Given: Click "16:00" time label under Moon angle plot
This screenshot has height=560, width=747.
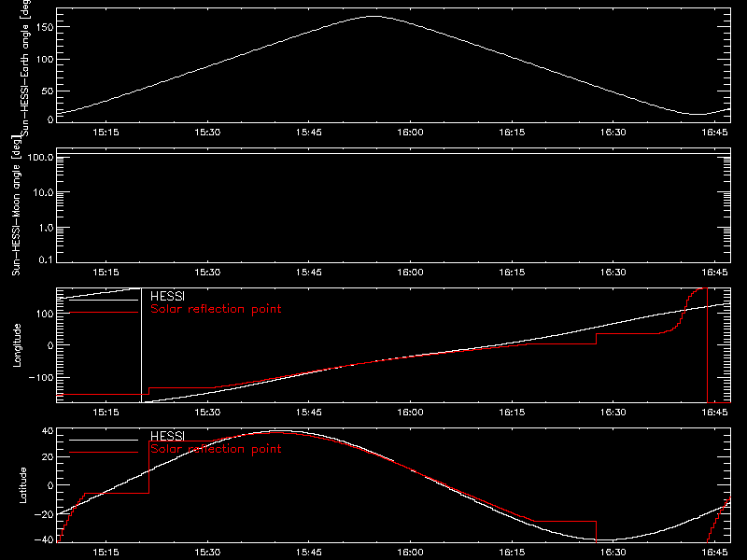Looking at the screenshot, I should pos(410,273).
